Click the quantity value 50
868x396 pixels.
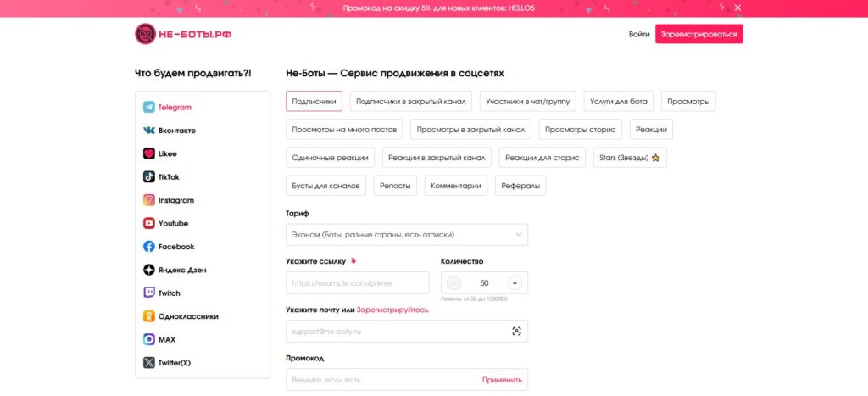[x=484, y=283]
